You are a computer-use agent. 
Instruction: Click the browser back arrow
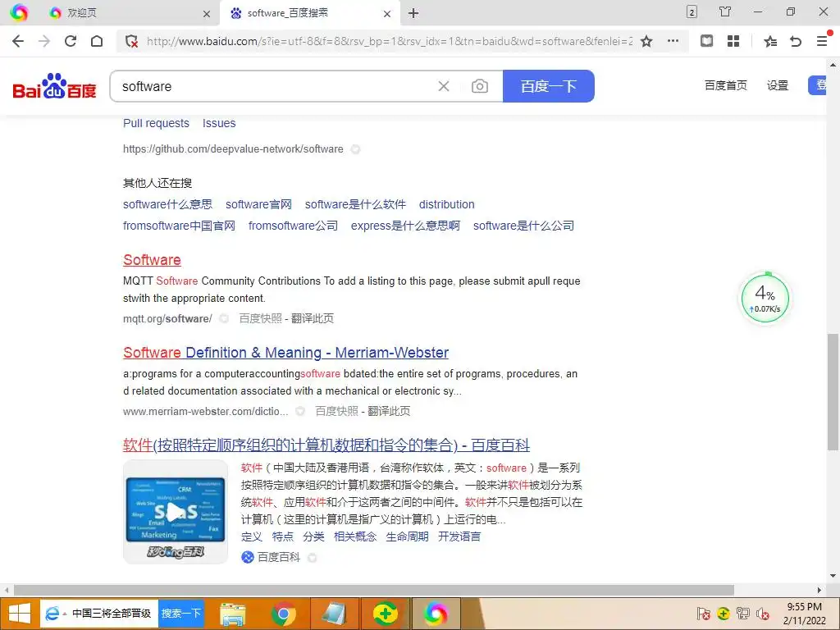click(x=18, y=41)
